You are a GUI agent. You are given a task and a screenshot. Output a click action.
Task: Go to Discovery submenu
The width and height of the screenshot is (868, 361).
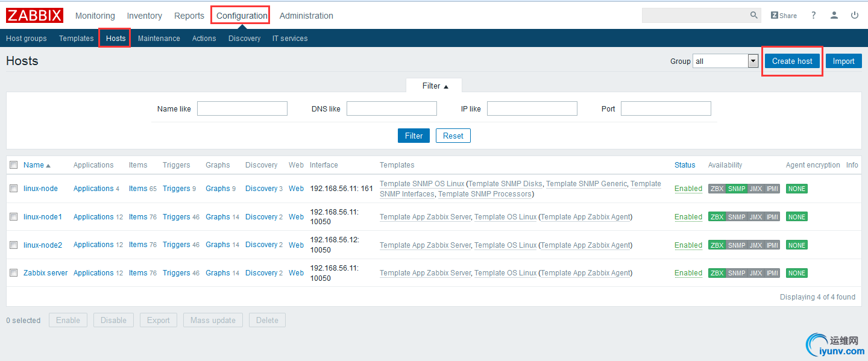pos(245,38)
